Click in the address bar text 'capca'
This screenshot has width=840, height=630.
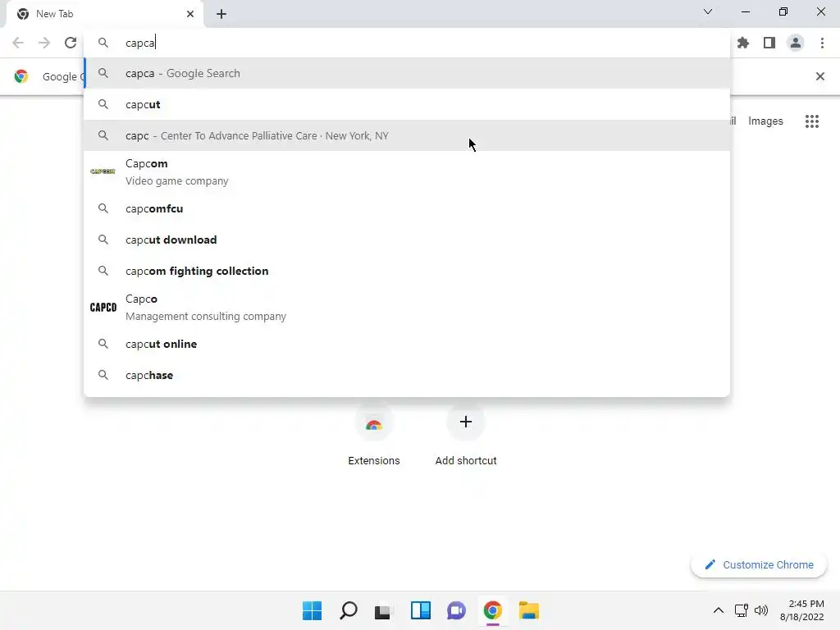pos(139,43)
